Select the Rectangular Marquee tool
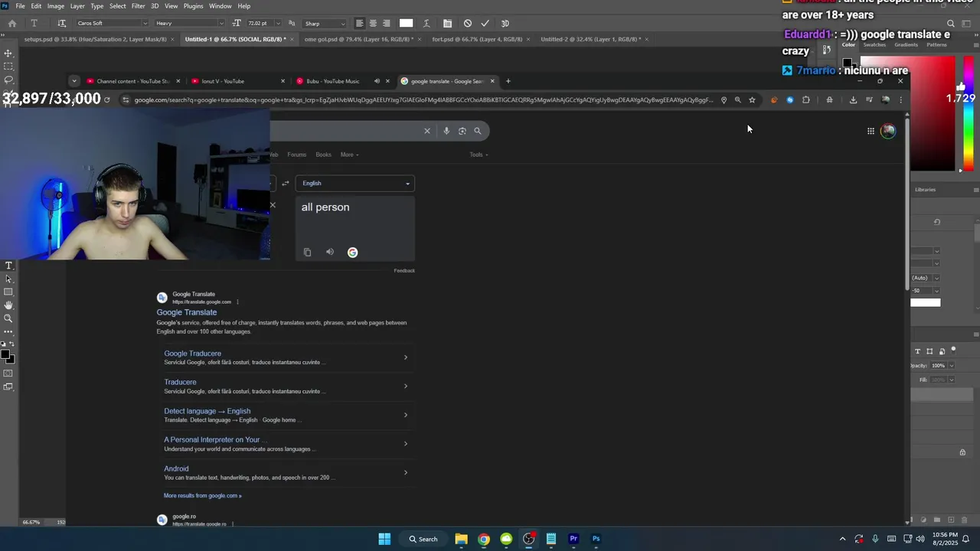The height and width of the screenshot is (551, 980). click(8, 67)
